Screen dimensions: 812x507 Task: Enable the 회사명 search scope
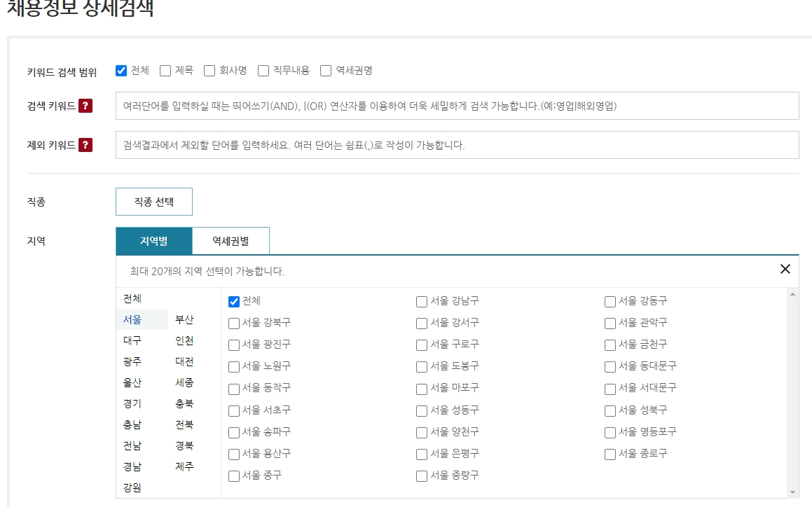tap(209, 70)
